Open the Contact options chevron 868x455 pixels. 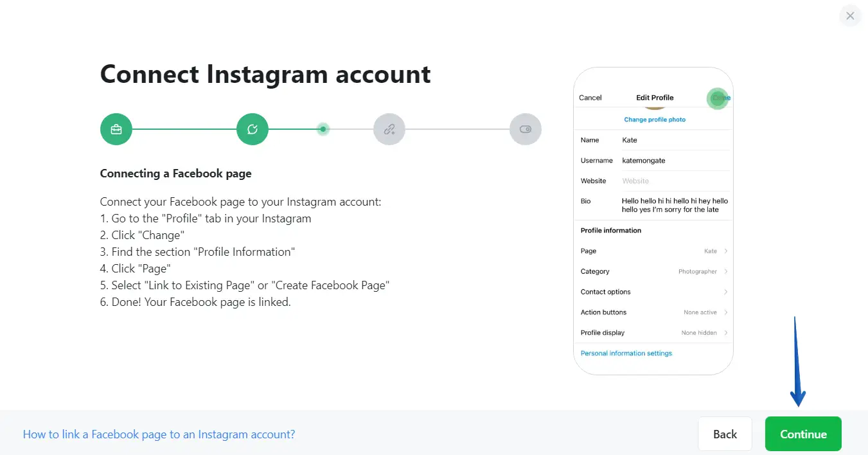click(x=725, y=292)
